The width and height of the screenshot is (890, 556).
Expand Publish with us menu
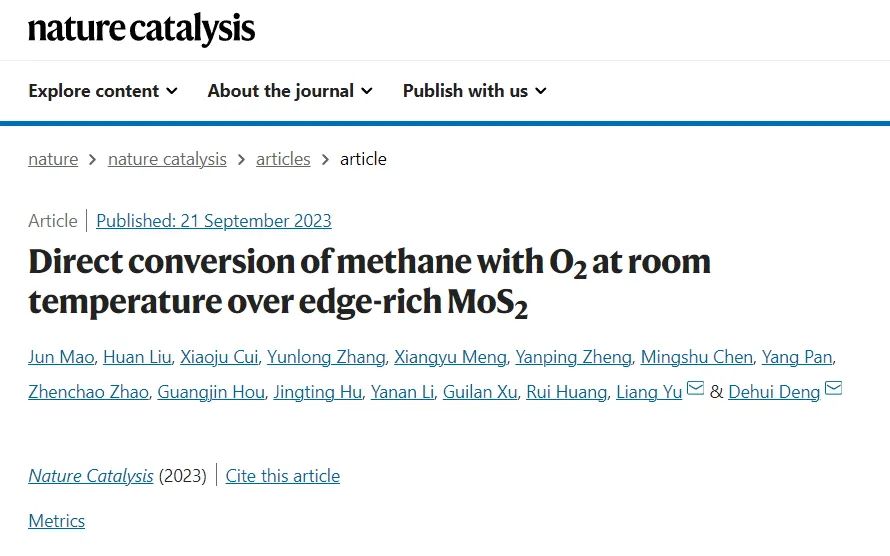[475, 91]
